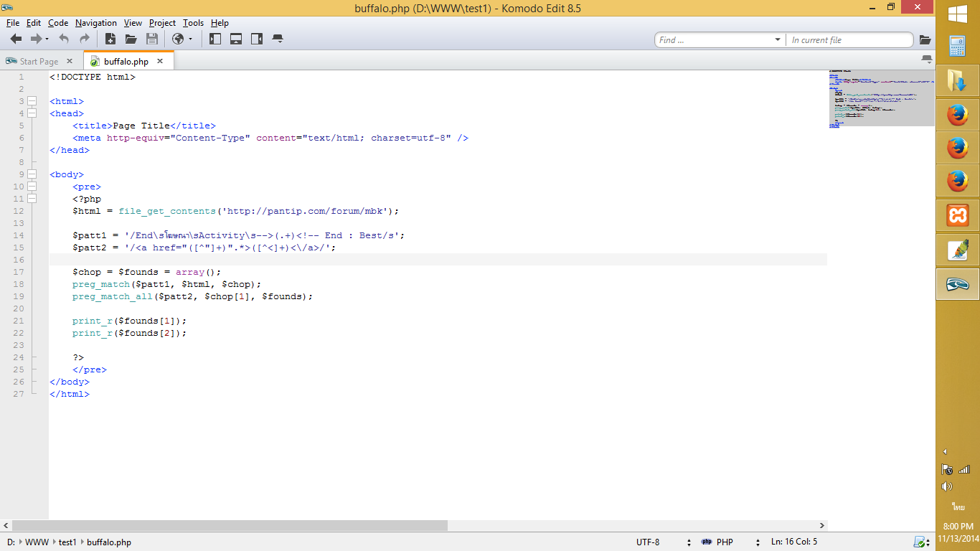
Task: Create a new file in Komodo
Action: (x=110, y=39)
